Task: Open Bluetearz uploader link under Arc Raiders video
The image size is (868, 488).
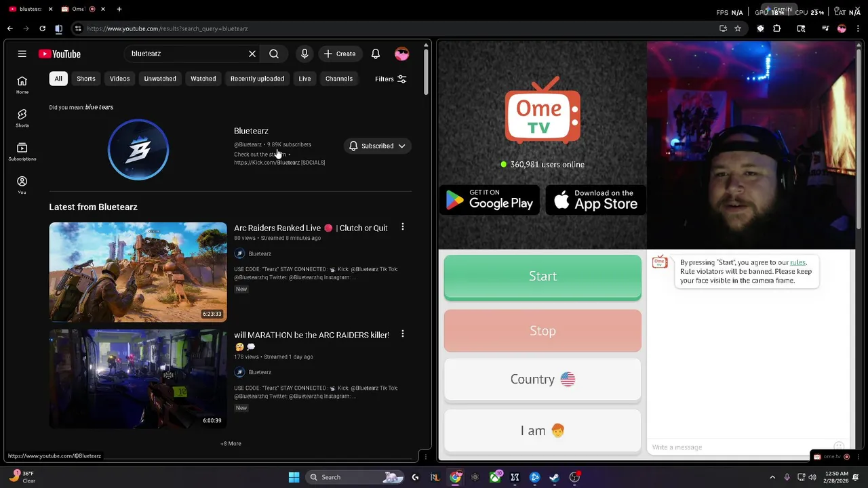Action: coord(260,253)
